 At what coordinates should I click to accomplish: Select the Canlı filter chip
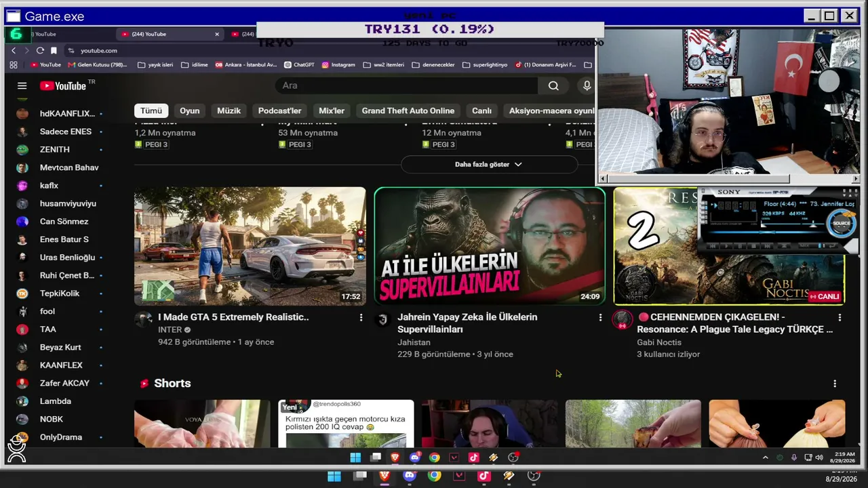pyautogui.click(x=481, y=110)
